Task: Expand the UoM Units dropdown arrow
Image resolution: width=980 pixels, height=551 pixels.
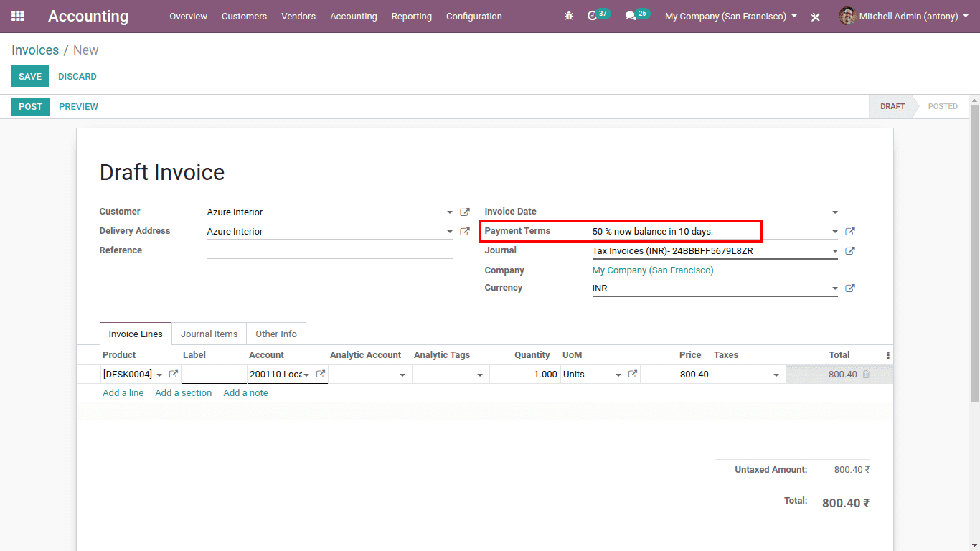Action: pyautogui.click(x=618, y=375)
